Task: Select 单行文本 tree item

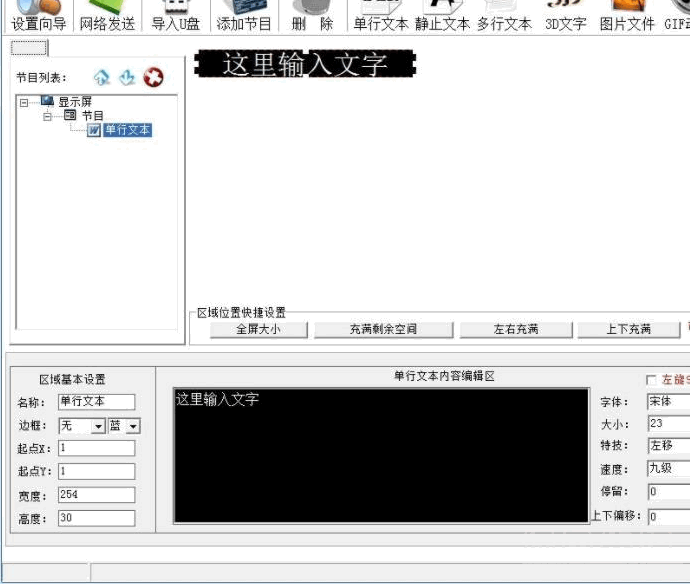Action: pos(127,130)
